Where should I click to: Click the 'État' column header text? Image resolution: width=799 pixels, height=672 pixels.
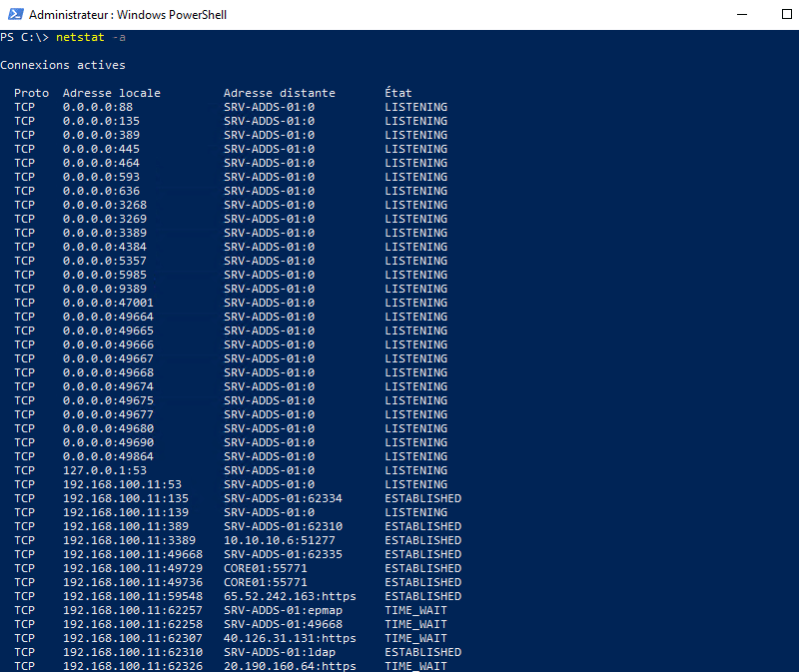[397, 92]
